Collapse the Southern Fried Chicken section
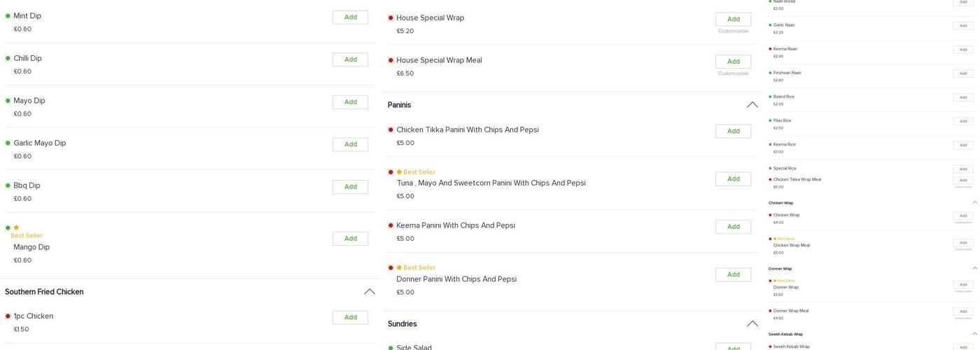Screen dimensions: 980x350 coord(370,292)
